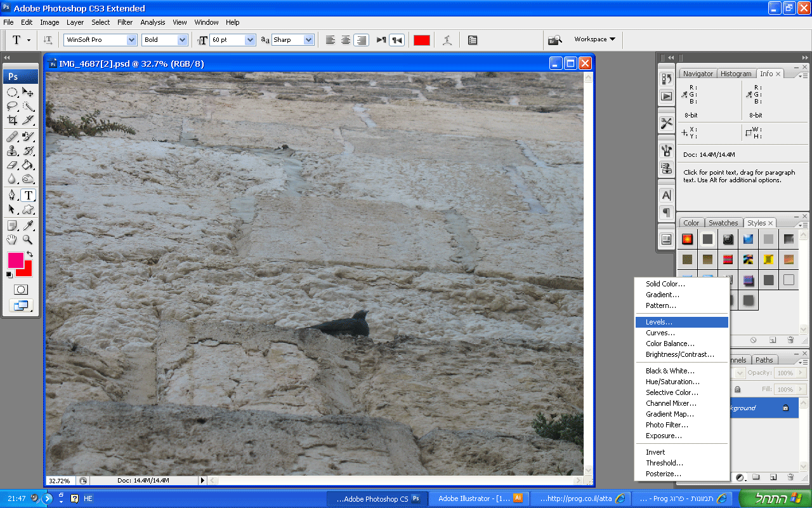Open the Character and Paragraph palettes
Screen dimensions: 812x508
(473, 40)
